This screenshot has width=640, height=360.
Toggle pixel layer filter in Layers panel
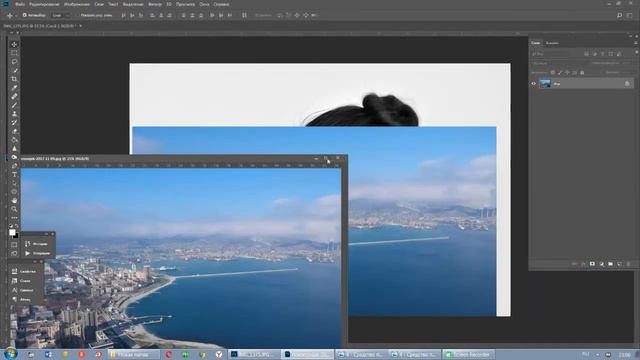(586, 53)
